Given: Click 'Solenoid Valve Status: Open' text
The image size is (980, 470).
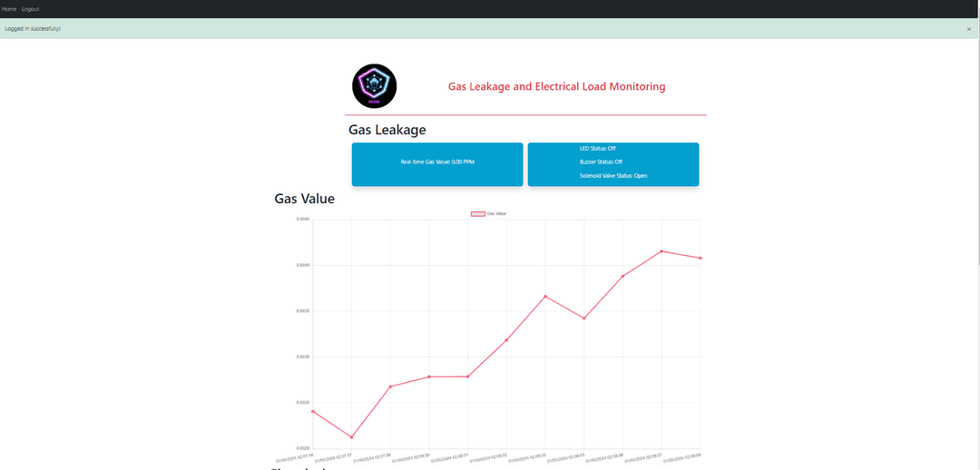Looking at the screenshot, I should point(613,176).
